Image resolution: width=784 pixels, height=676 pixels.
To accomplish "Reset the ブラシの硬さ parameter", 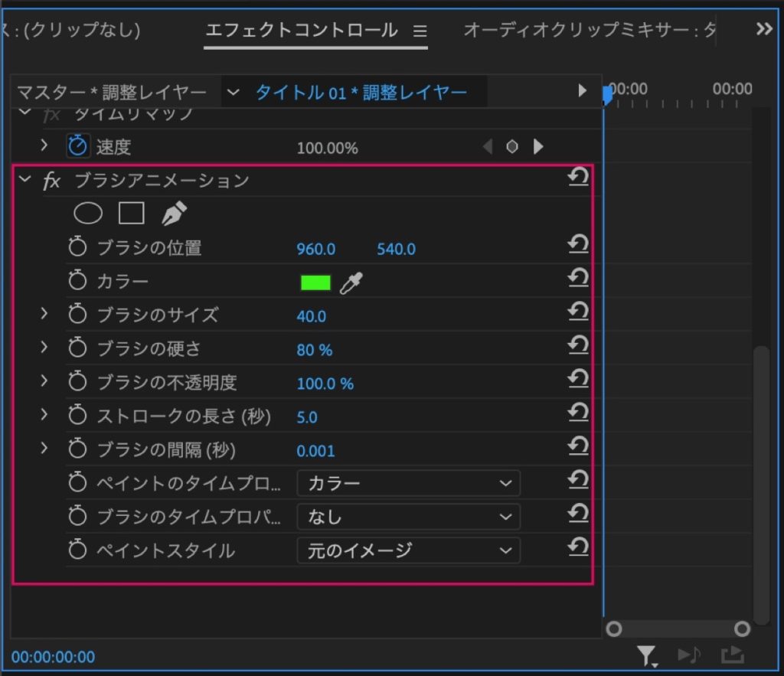I will 578,345.
